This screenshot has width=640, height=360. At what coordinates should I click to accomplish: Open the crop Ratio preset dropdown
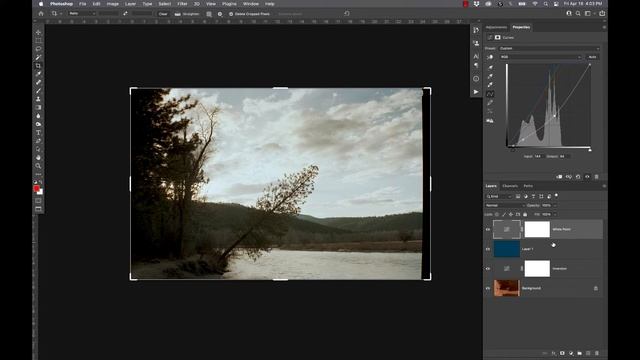coord(82,13)
